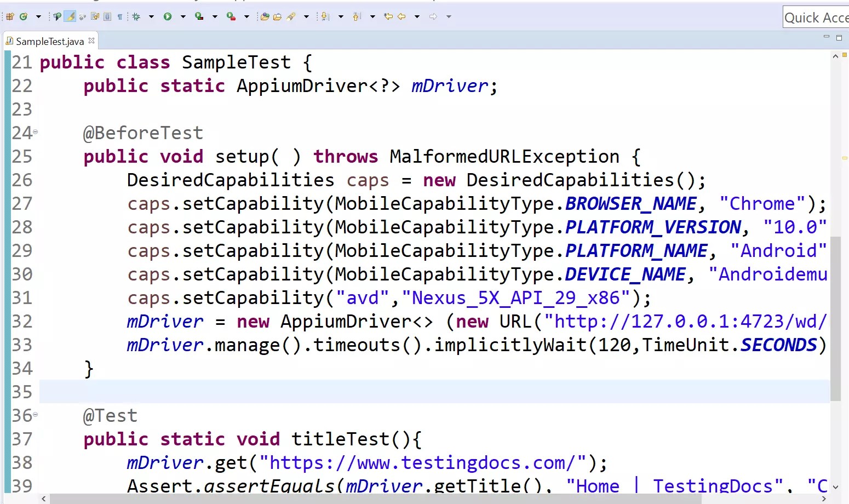Screen dimensions: 849x504
Task: Run external tools launcher icon
Action: [x=231, y=16]
